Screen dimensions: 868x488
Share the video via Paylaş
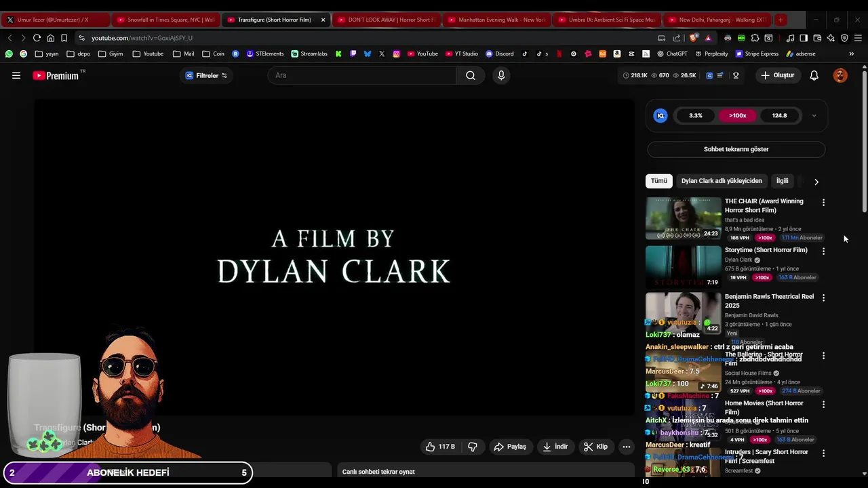click(x=510, y=447)
